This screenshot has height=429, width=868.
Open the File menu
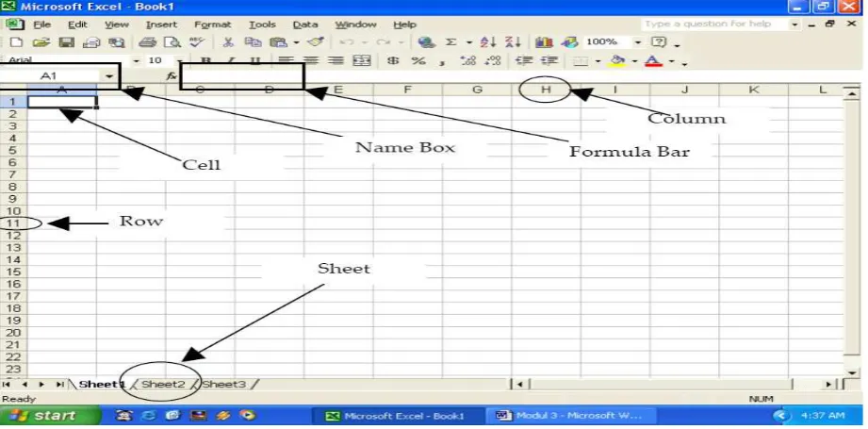[42, 25]
